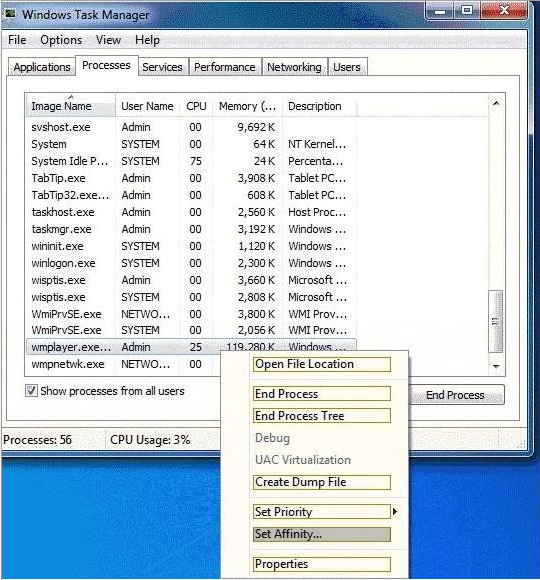Switch to the Applications tab

(42, 67)
